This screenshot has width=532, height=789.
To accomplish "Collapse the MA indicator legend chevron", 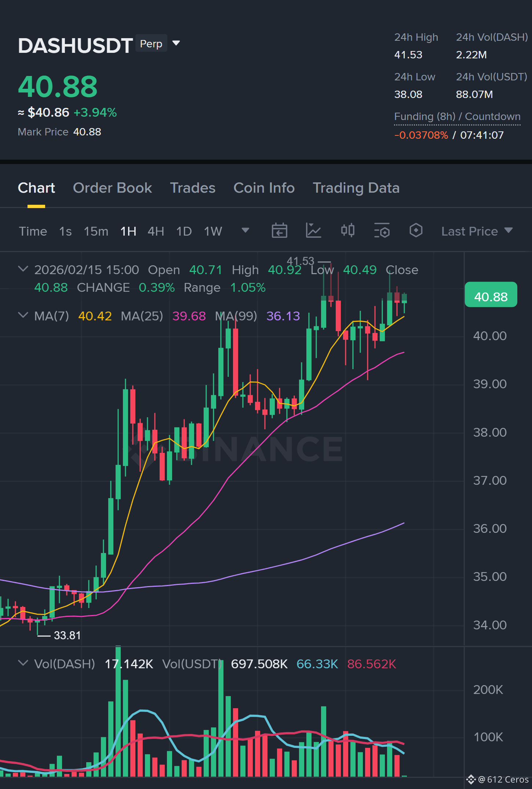I will coord(23,315).
